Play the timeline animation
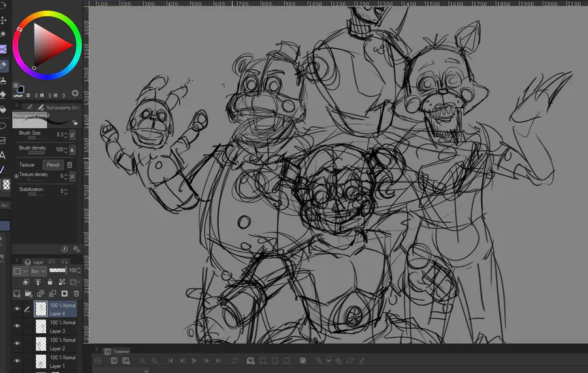This screenshot has width=588, height=373. click(194, 361)
